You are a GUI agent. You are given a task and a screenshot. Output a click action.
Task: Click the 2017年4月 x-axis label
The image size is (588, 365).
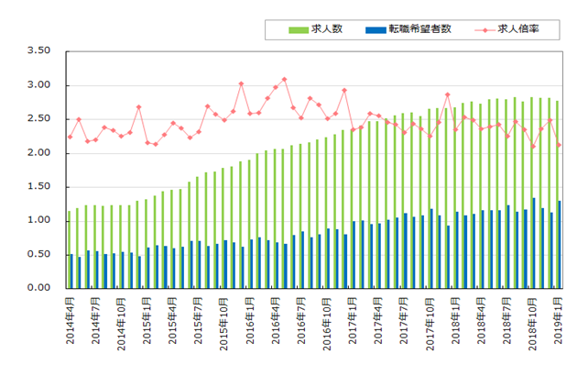coord(378,321)
